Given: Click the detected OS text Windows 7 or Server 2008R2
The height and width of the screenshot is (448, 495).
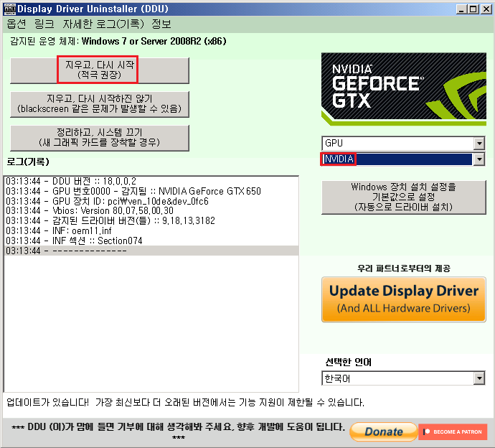Looking at the screenshot, I should (x=154, y=42).
